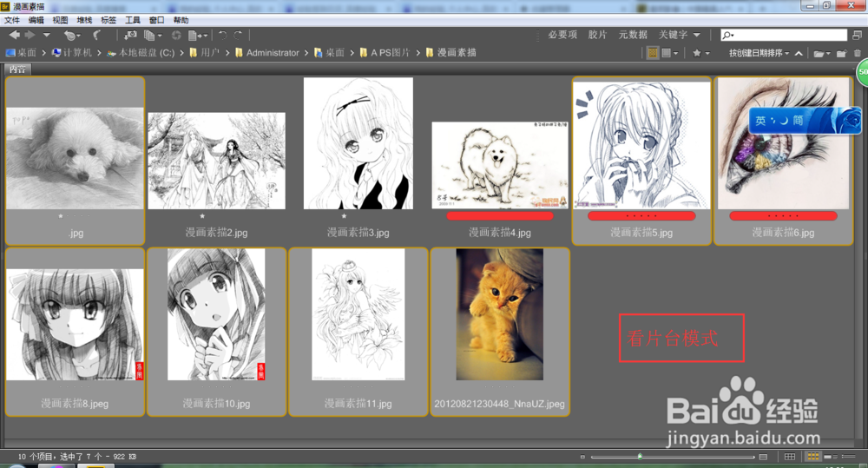Image resolution: width=868 pixels, height=468 pixels.
Task: Open the 标签 menu
Action: point(108,20)
